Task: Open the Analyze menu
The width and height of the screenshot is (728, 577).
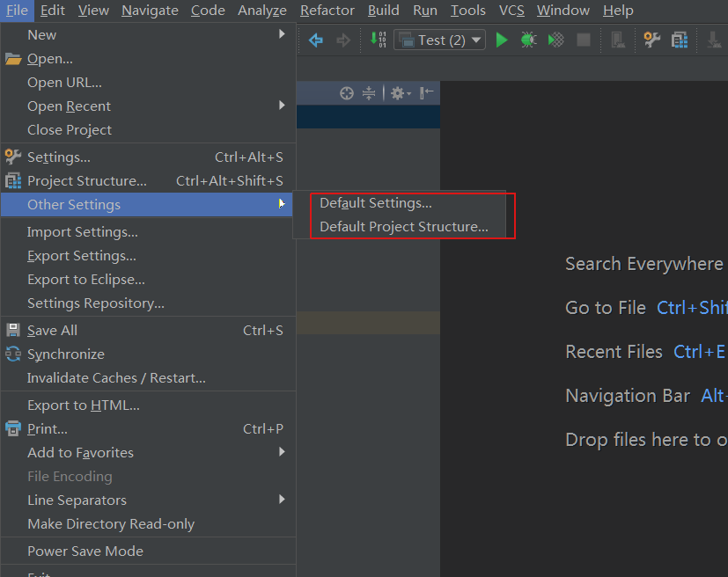Action: (262, 11)
